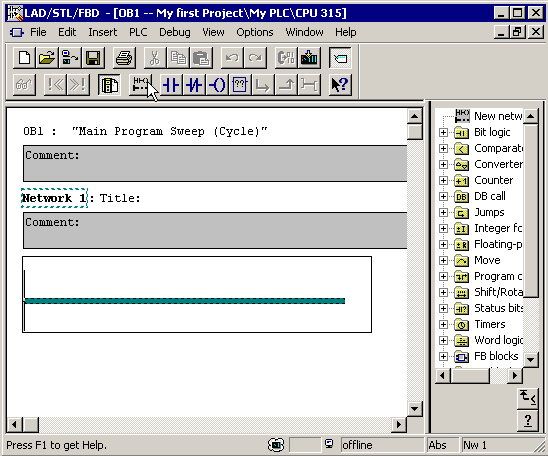548x456 pixels.
Task: Select the Shift/Rotate tree item
Action: tap(498, 292)
